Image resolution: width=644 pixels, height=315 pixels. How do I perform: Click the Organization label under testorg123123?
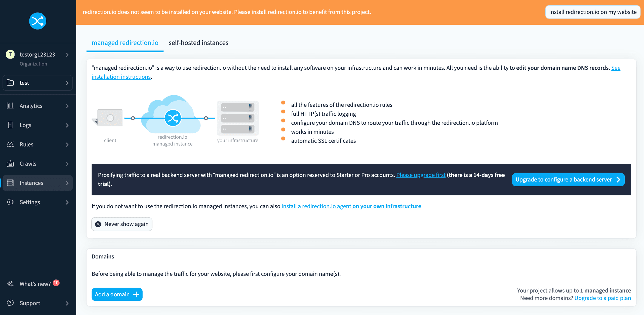click(x=33, y=64)
